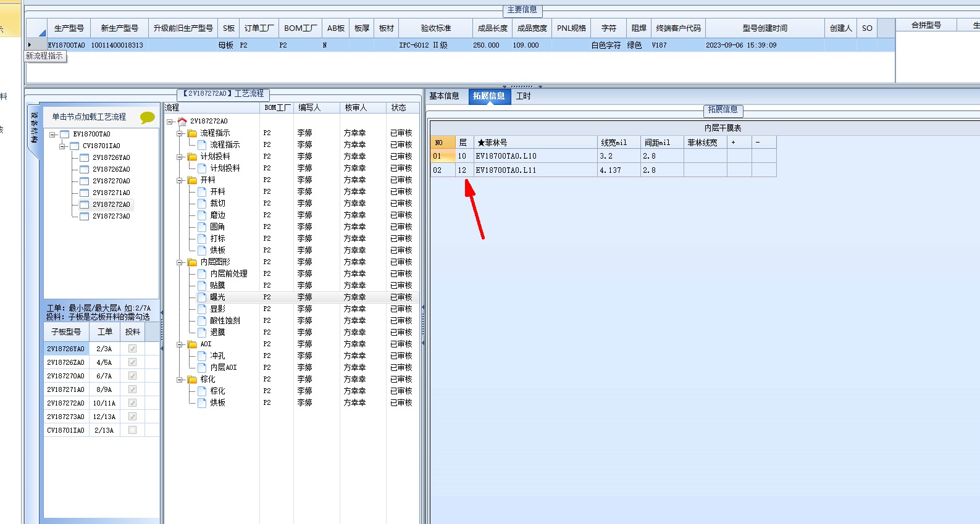The height and width of the screenshot is (524, 980).
Task: Click the document icon of 显影 step
Action: click(x=202, y=309)
